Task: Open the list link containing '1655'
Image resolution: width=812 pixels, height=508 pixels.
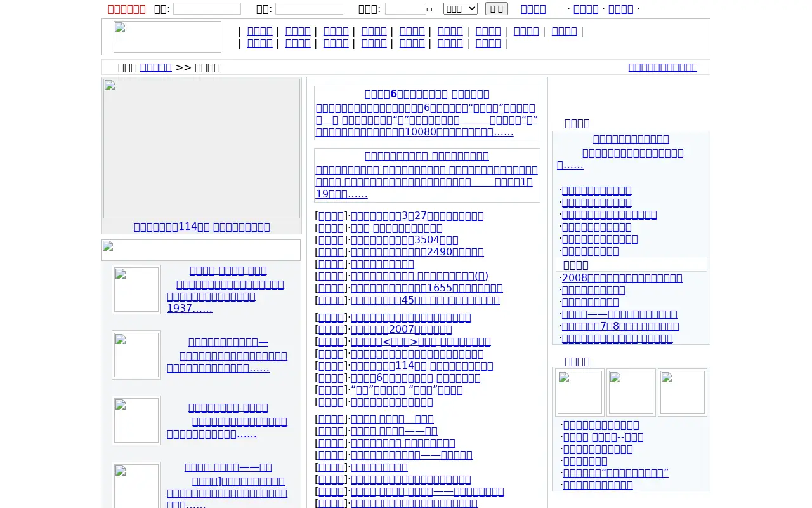Action: pos(427,288)
